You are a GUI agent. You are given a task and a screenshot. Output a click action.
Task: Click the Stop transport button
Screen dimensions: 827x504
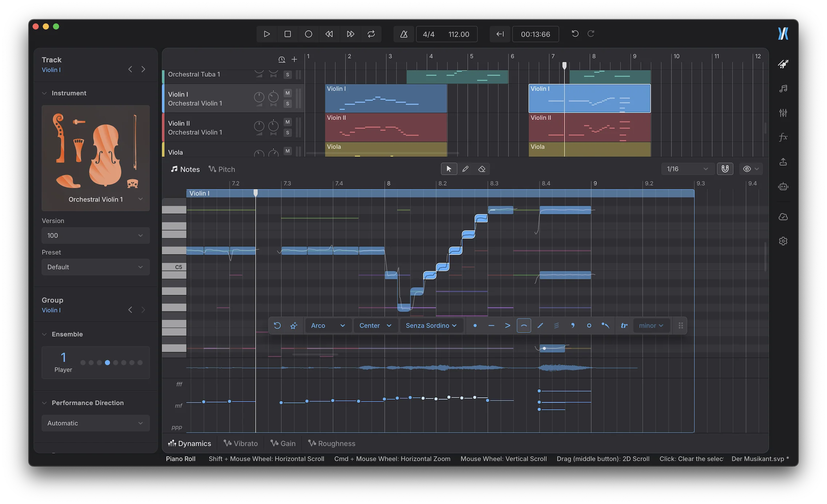coord(288,34)
